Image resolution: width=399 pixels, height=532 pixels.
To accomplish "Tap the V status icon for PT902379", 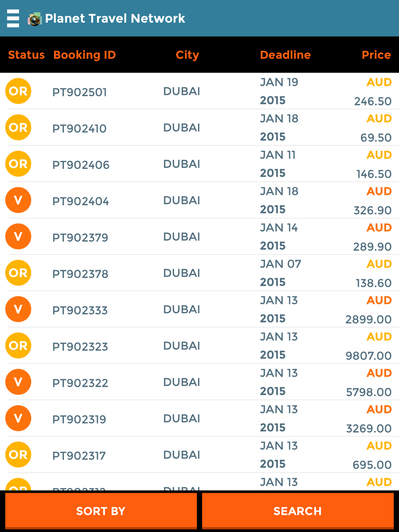I will coord(18,236).
